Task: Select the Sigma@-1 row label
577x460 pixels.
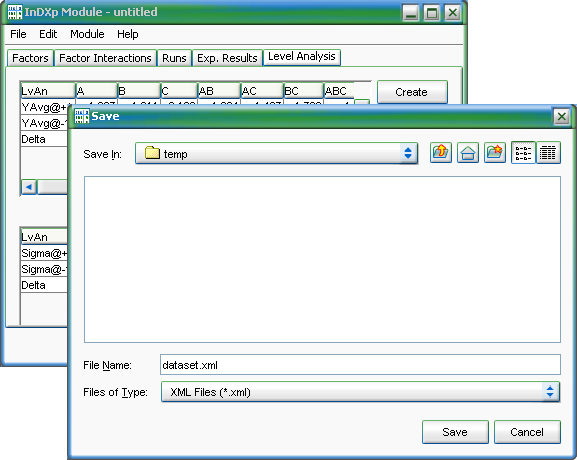Action: tap(45, 269)
